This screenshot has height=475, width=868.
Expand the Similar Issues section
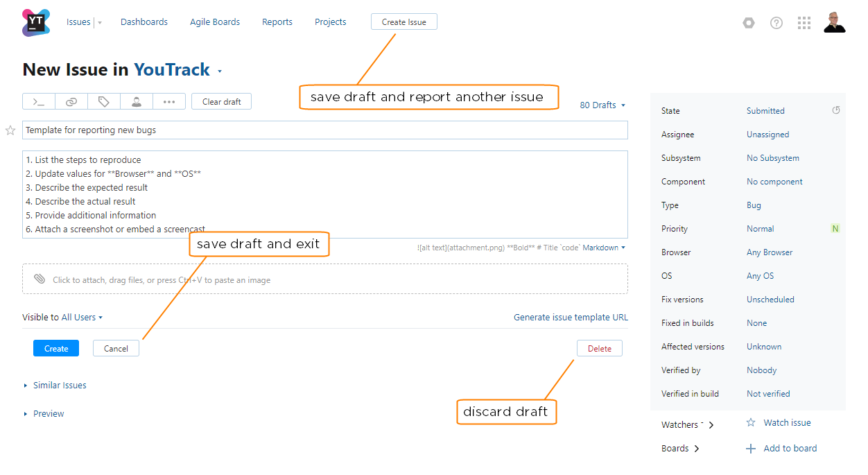pos(59,385)
